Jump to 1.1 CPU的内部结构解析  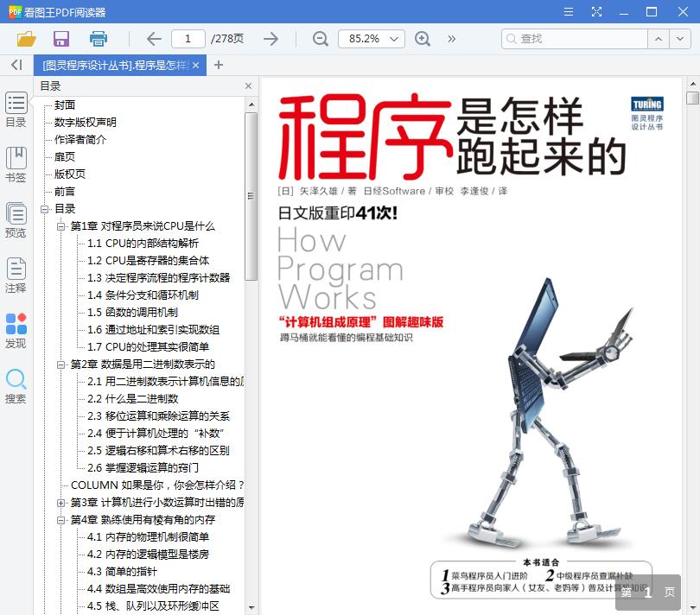pos(143,244)
